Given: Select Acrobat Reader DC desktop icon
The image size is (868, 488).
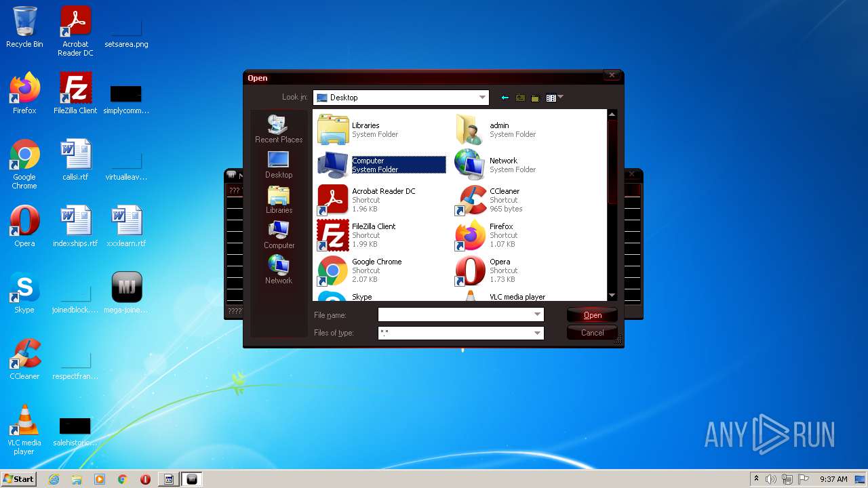Looking at the screenshot, I should click(x=75, y=31).
